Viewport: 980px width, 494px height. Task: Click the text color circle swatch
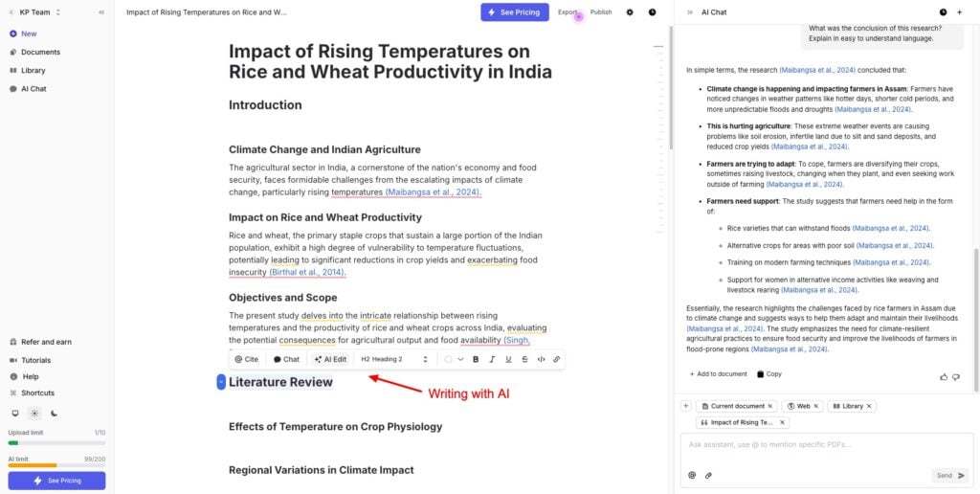pyautogui.click(x=447, y=359)
